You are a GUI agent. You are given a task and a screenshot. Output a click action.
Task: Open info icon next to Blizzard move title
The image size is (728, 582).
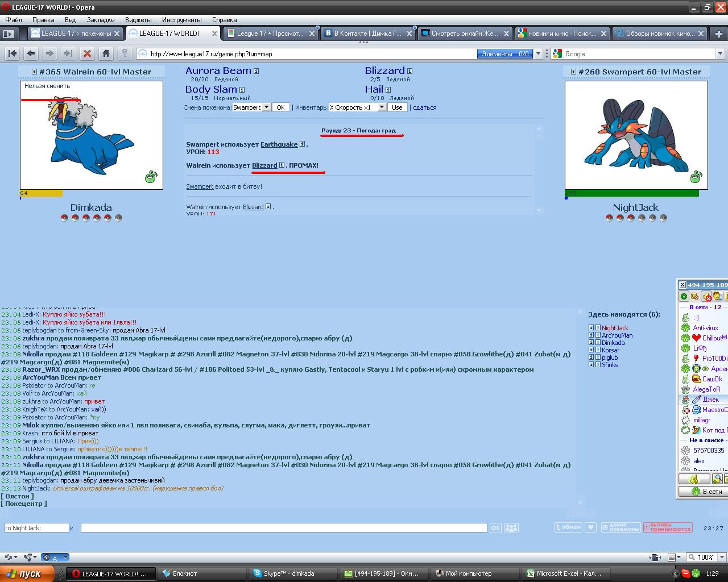pyautogui.click(x=409, y=71)
